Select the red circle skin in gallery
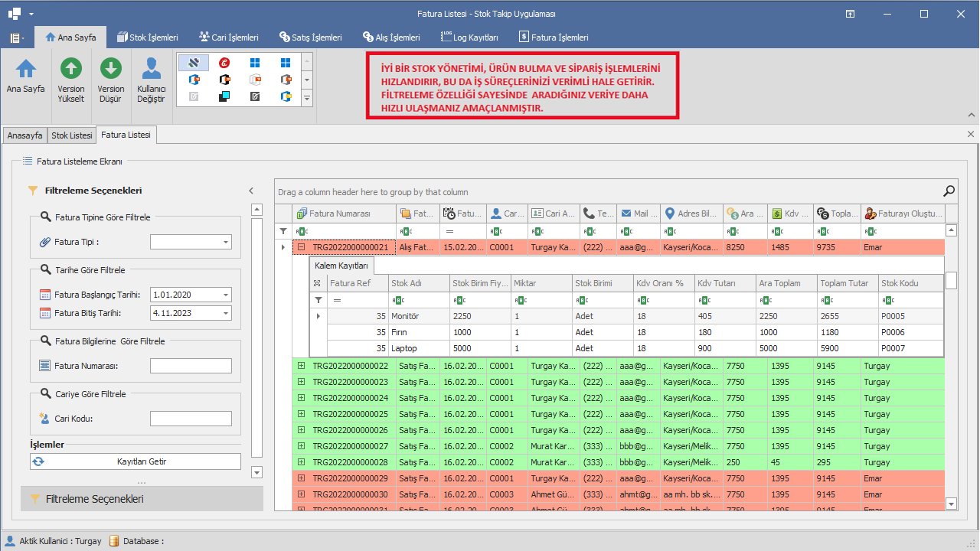The height and width of the screenshot is (551, 980). pos(224,62)
